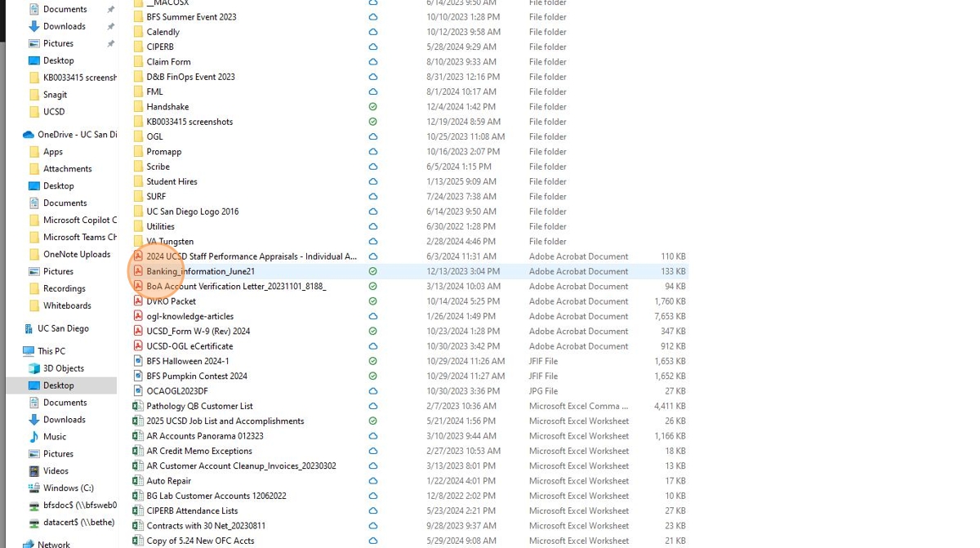Viewport: 980px width, 548px height.
Task: Click the cloud status icon for Scribe folder
Action: tap(373, 167)
